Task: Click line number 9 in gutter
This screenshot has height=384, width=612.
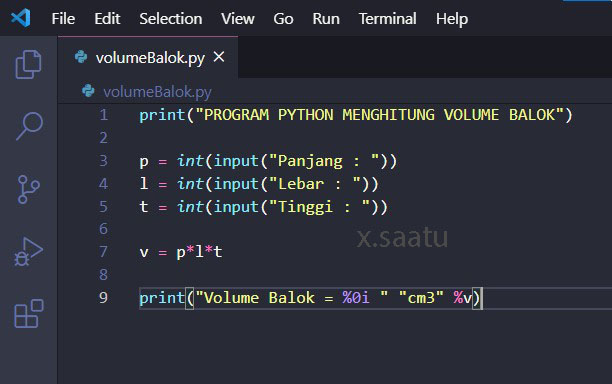Action: [x=103, y=298]
